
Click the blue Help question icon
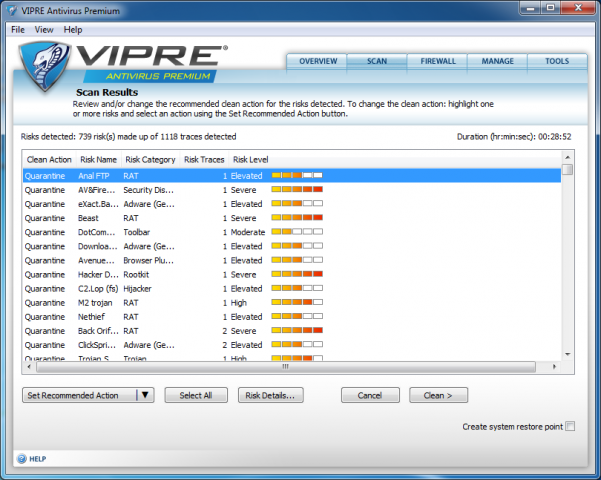pos(22,459)
